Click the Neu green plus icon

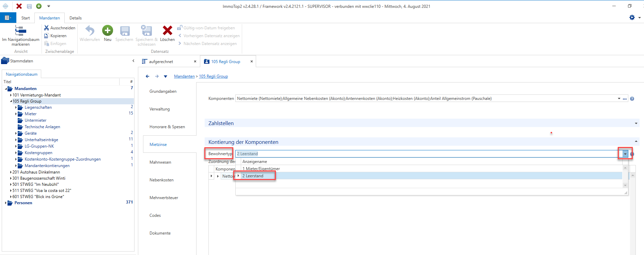(108, 31)
